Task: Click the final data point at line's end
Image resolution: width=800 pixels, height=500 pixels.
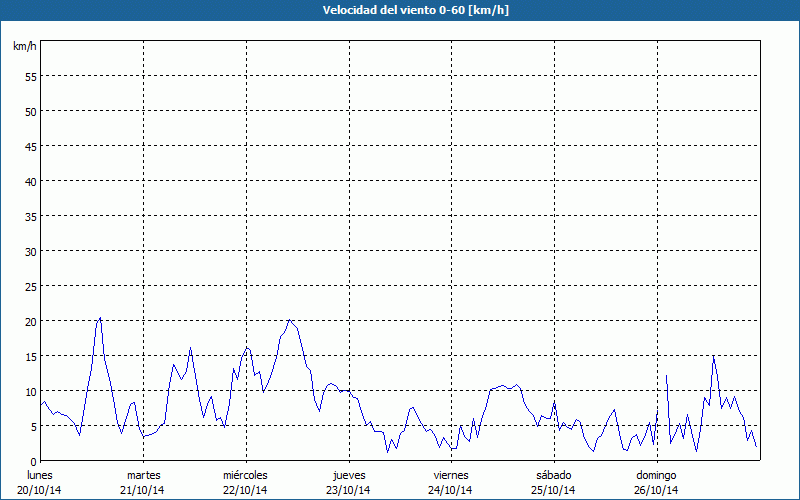Action: (756, 447)
